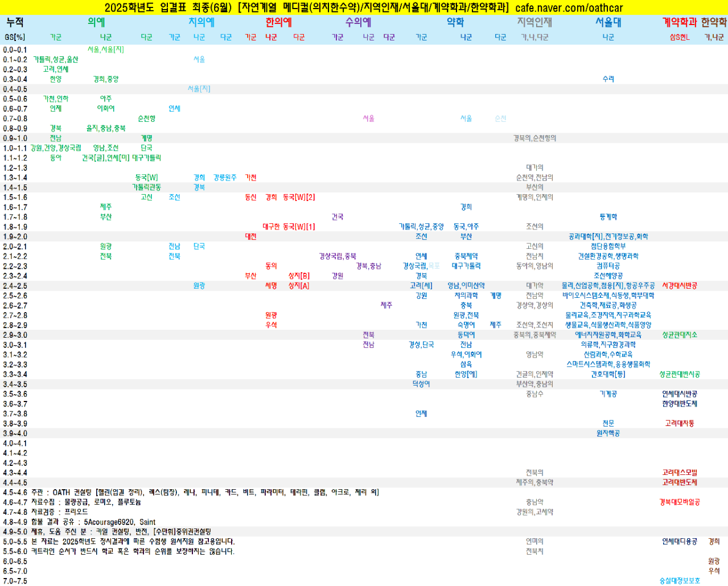Select the 고려대반도체 cell
Screen dimensions: 728x586
(679, 482)
